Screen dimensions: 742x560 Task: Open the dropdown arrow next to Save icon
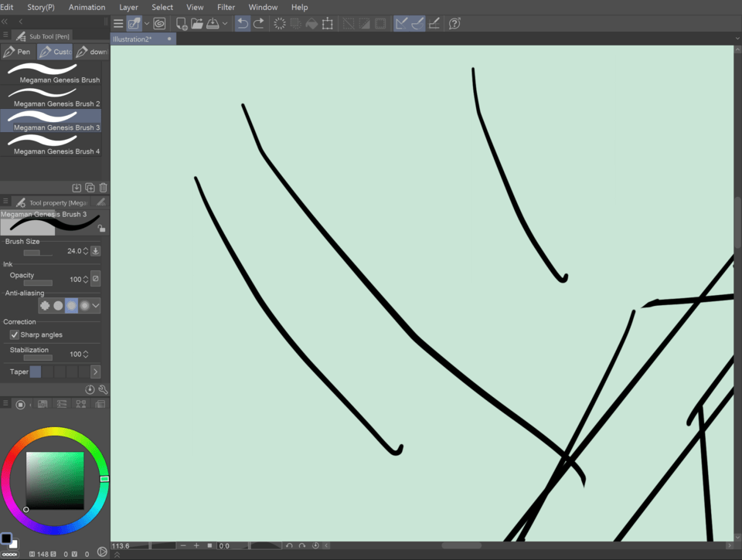click(x=225, y=23)
